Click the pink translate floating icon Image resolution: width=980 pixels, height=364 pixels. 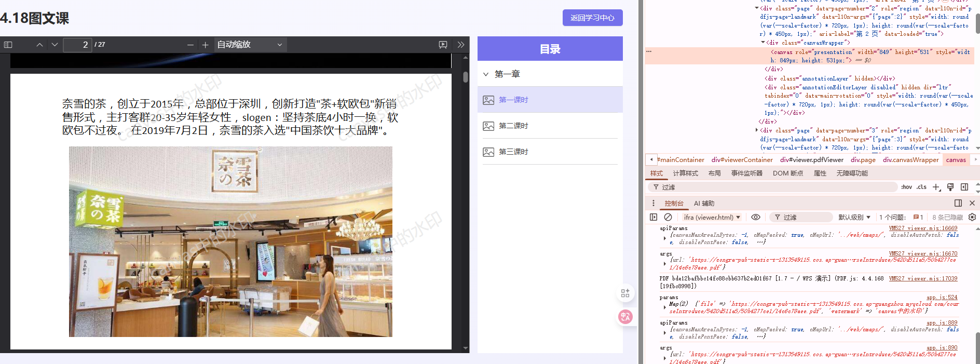point(625,317)
